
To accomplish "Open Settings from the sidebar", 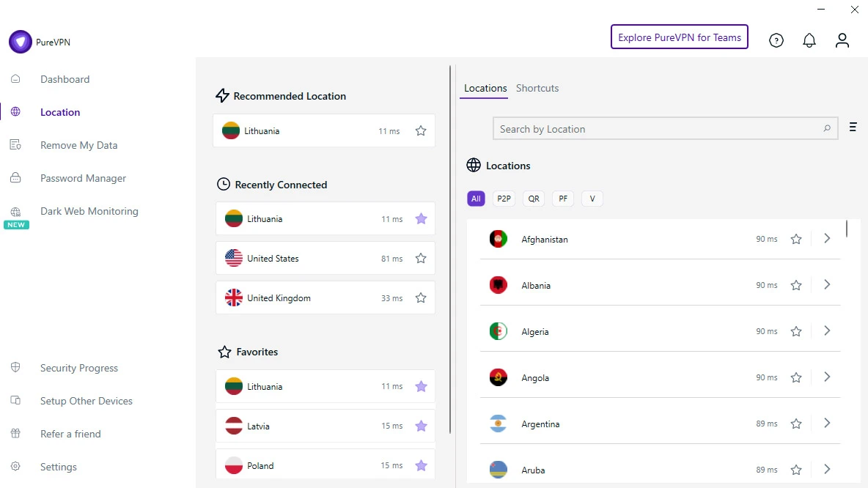I will coord(58,467).
